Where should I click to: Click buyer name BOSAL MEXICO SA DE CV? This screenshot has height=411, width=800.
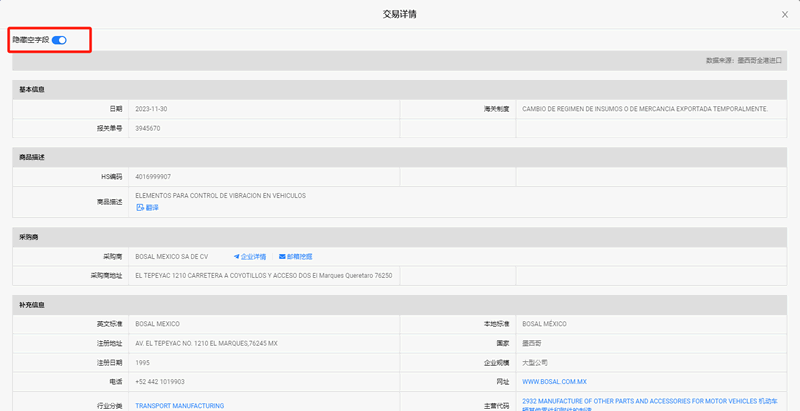(171, 256)
